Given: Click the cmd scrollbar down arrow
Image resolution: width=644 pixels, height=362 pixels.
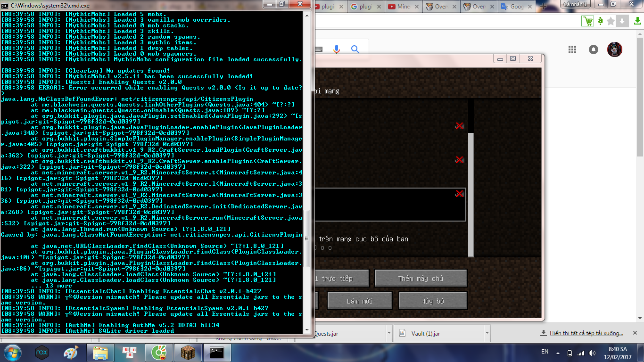Looking at the screenshot, I should click(x=307, y=330).
